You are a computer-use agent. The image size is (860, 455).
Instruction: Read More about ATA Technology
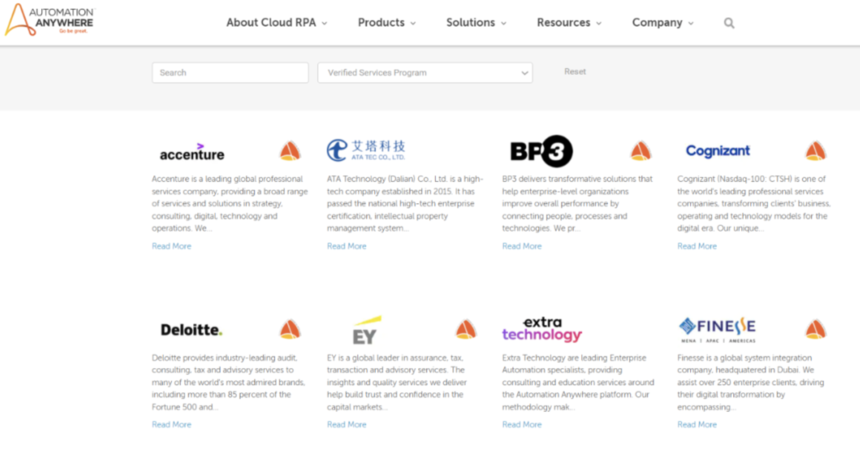pos(347,246)
